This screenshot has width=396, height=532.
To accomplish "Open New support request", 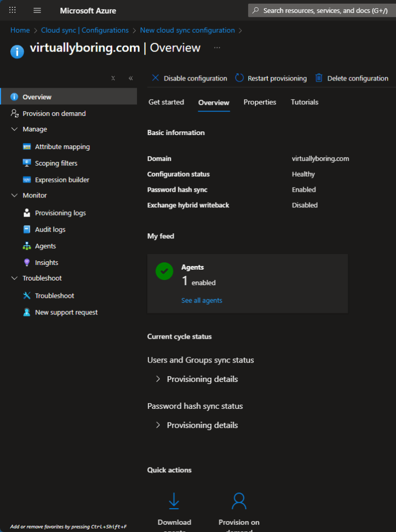I will click(x=66, y=312).
